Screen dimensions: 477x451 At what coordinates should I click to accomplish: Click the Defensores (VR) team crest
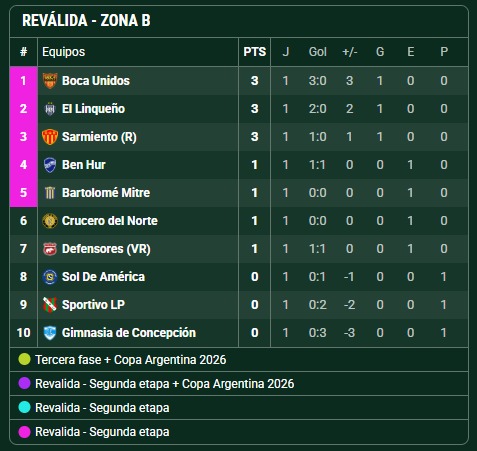click(x=50, y=249)
